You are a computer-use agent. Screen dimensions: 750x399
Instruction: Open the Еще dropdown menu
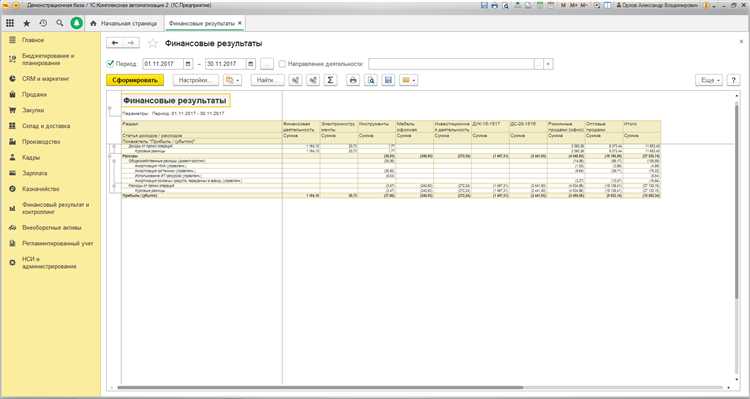[x=708, y=80]
